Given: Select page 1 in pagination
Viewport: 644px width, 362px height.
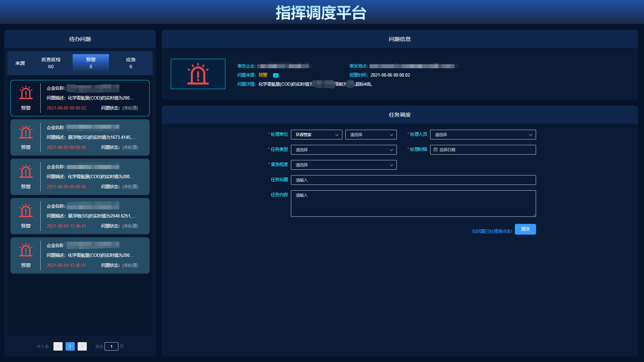Looking at the screenshot, I should pyautogui.click(x=70, y=346).
